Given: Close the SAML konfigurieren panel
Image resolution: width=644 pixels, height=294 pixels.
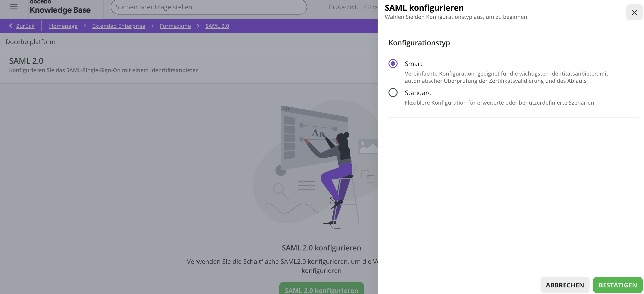Looking at the screenshot, I should (x=634, y=12).
